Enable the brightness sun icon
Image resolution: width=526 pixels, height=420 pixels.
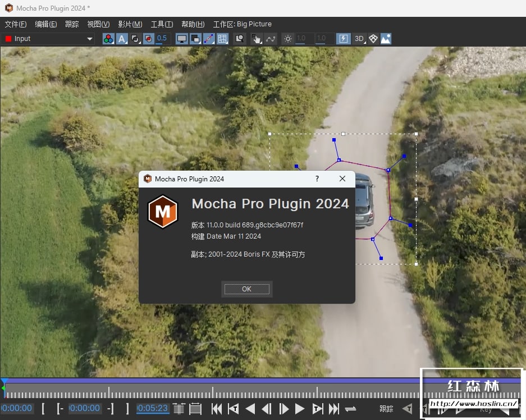tap(288, 39)
